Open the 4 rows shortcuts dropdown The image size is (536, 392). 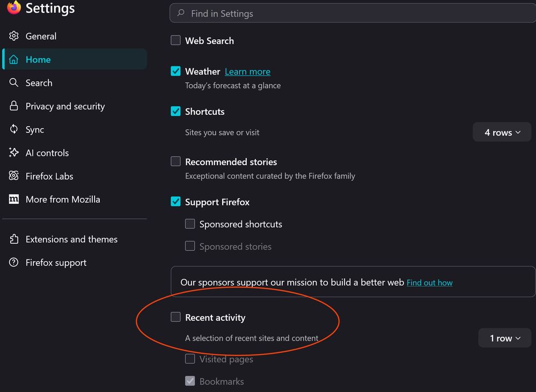point(502,132)
